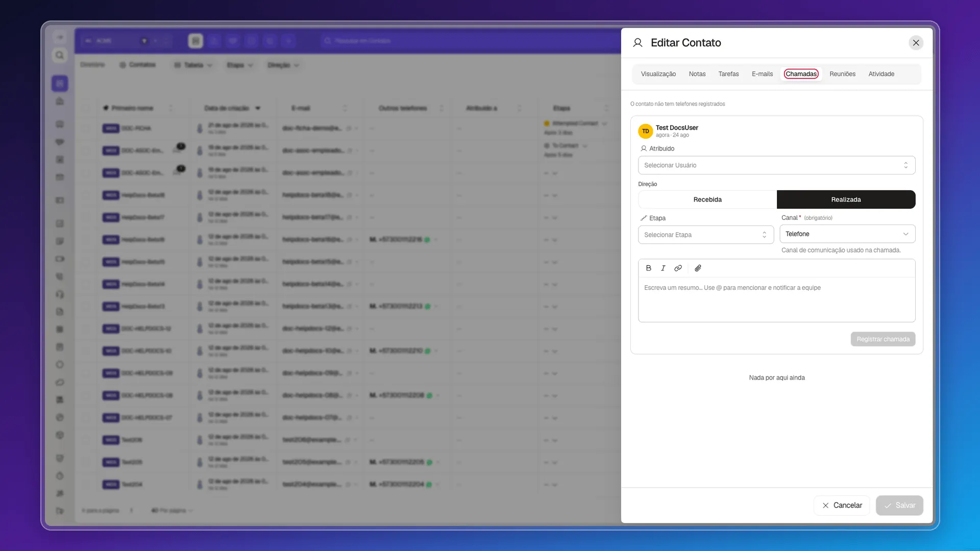
Task: Click the Registrar chamada button
Action: click(883, 339)
